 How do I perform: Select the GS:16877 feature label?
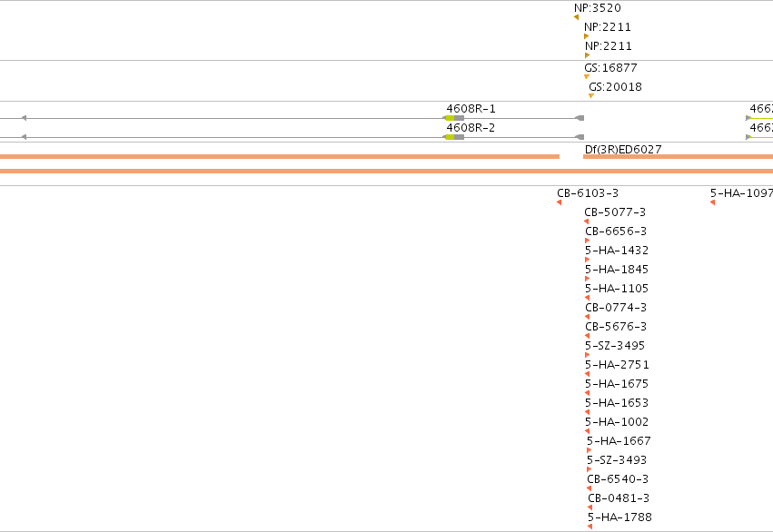610,67
